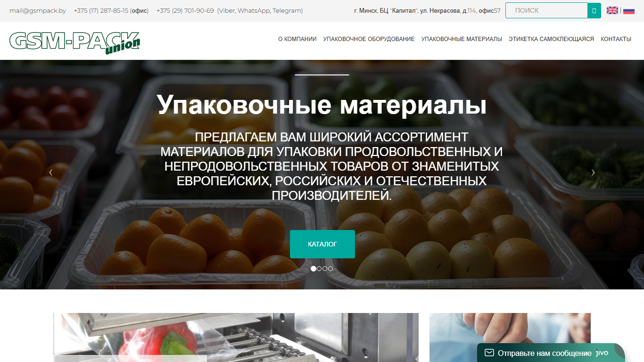Open the Упаковочные материалы menu
Image resolution: width=644 pixels, height=362 pixels.
(x=462, y=39)
